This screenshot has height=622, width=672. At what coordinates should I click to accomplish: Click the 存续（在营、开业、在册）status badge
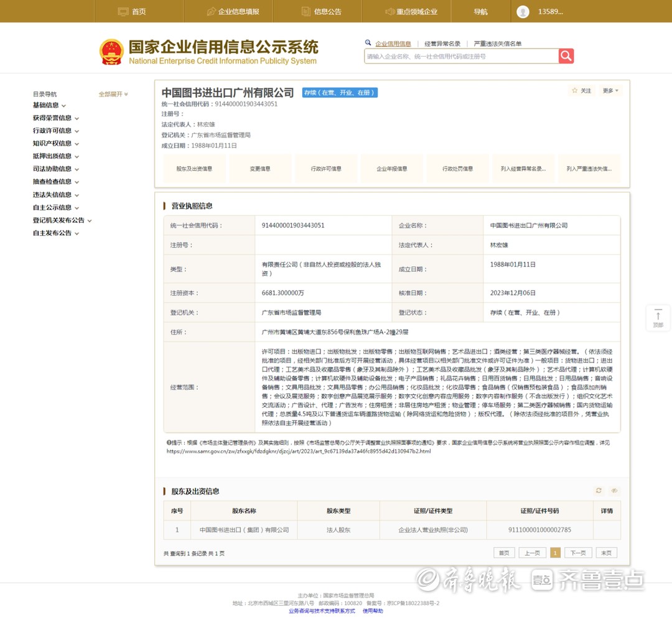click(x=340, y=93)
